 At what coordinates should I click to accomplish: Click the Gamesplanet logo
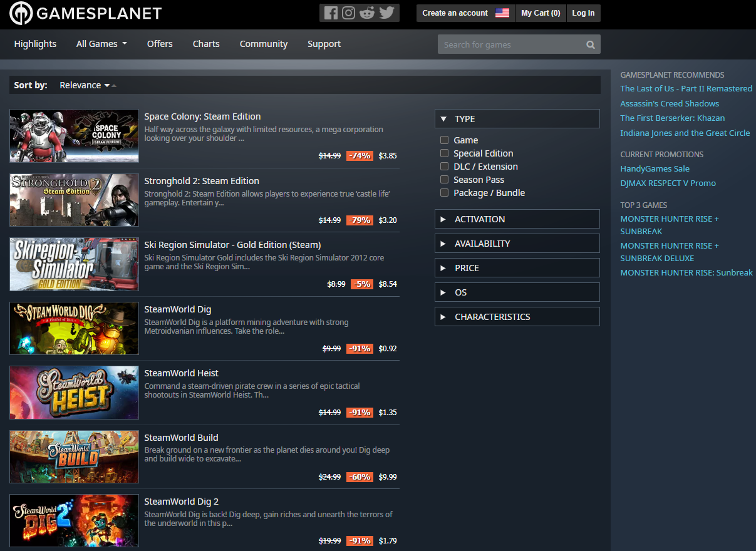point(86,14)
